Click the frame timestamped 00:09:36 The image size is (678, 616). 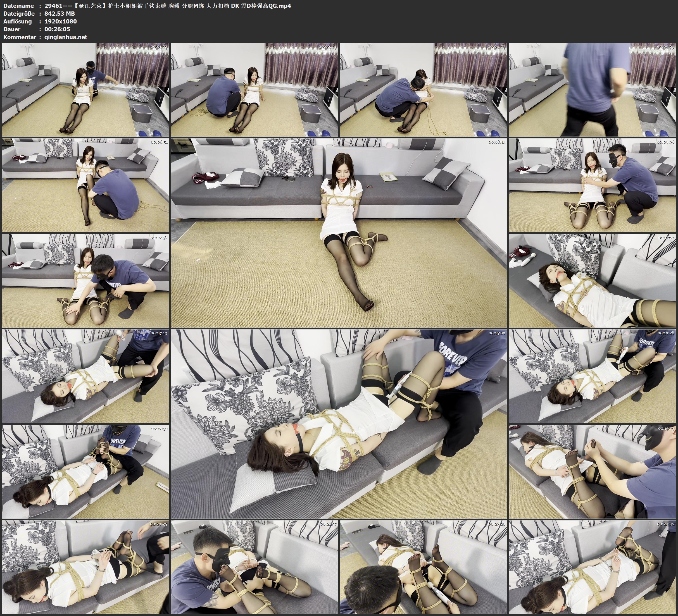pos(592,185)
